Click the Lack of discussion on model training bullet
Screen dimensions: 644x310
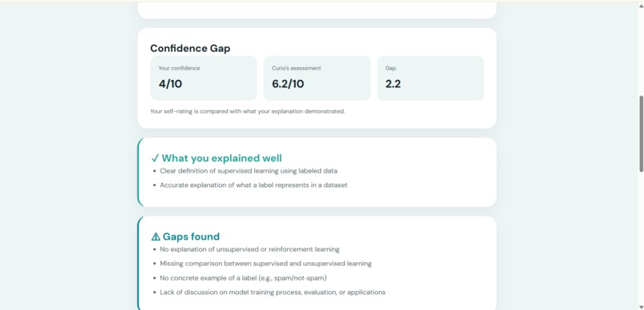tap(272, 292)
